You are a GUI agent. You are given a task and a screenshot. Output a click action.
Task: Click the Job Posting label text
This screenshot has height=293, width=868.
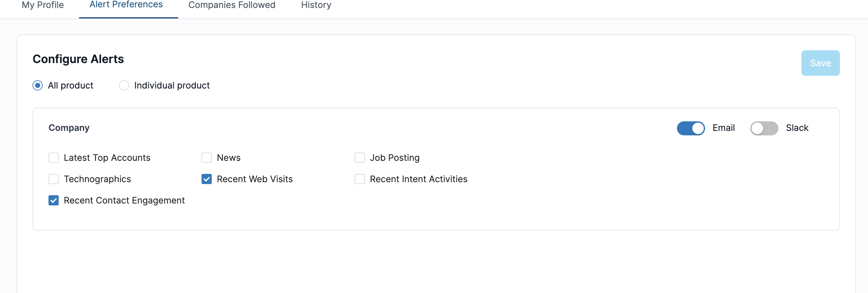coord(394,158)
